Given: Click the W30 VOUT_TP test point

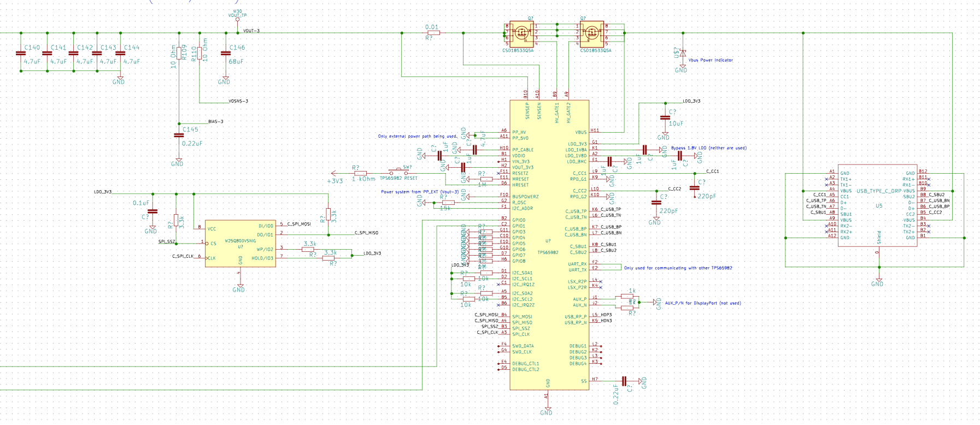Looking at the screenshot, I should 237,20.
